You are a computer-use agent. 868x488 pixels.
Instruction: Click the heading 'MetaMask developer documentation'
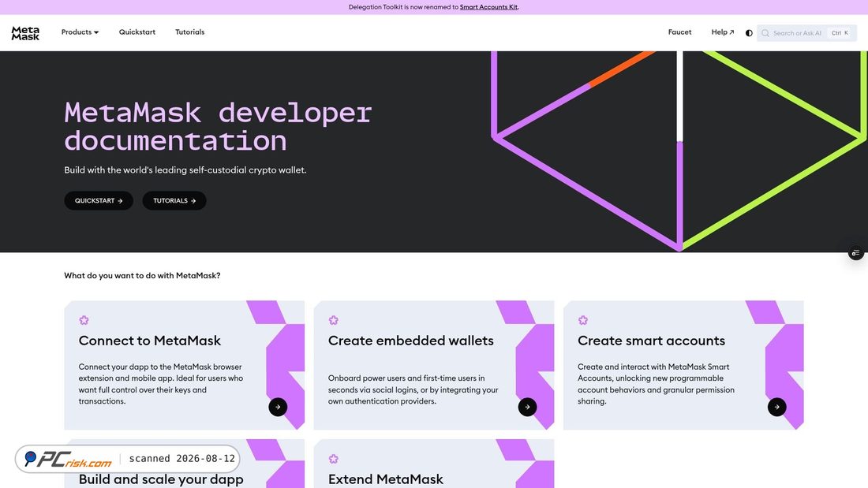click(x=218, y=127)
